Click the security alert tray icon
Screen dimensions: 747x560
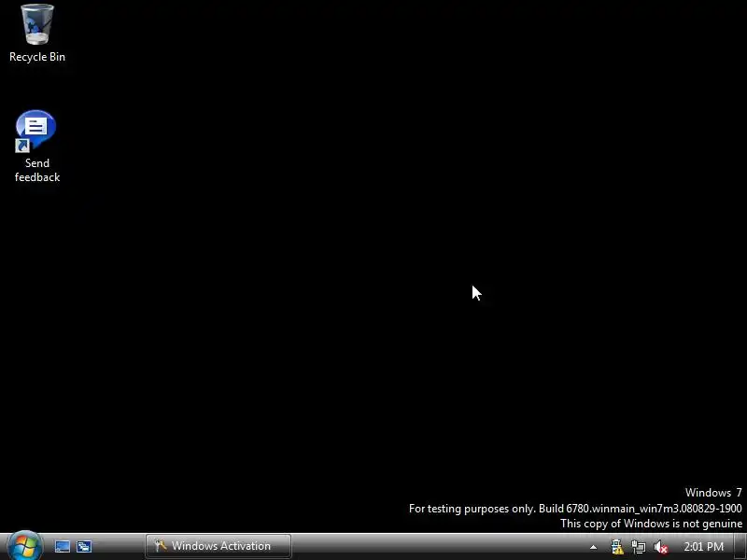(617, 547)
